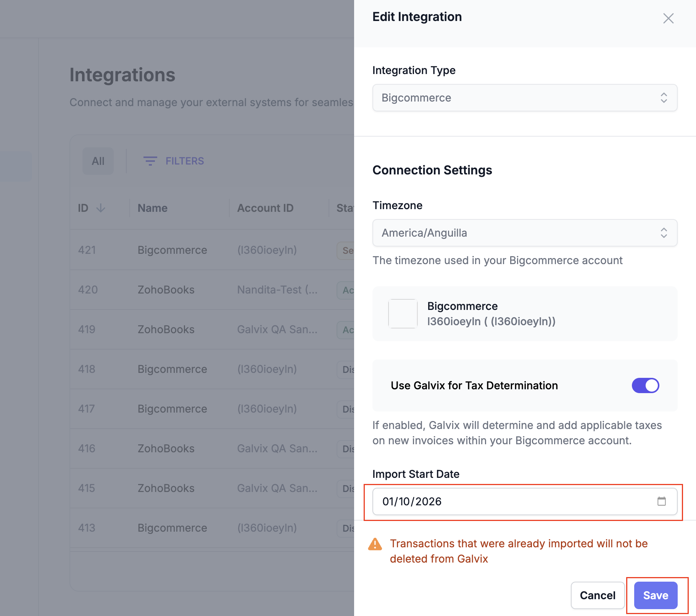Click the ID column header label

(83, 208)
